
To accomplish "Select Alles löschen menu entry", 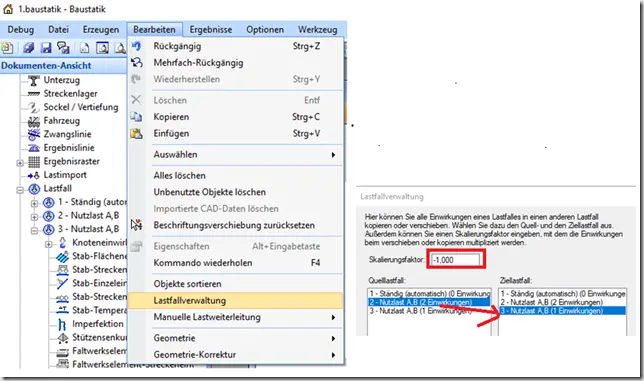I will pos(235,176).
